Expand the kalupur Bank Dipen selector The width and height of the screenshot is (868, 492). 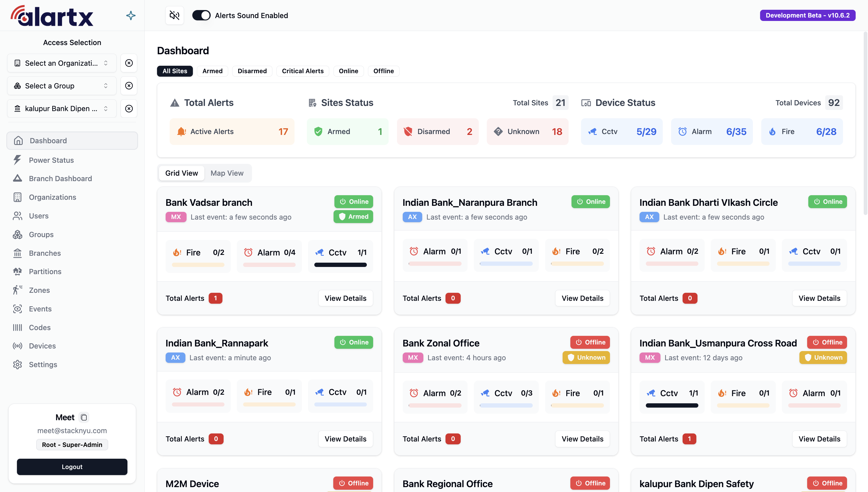[61, 109]
